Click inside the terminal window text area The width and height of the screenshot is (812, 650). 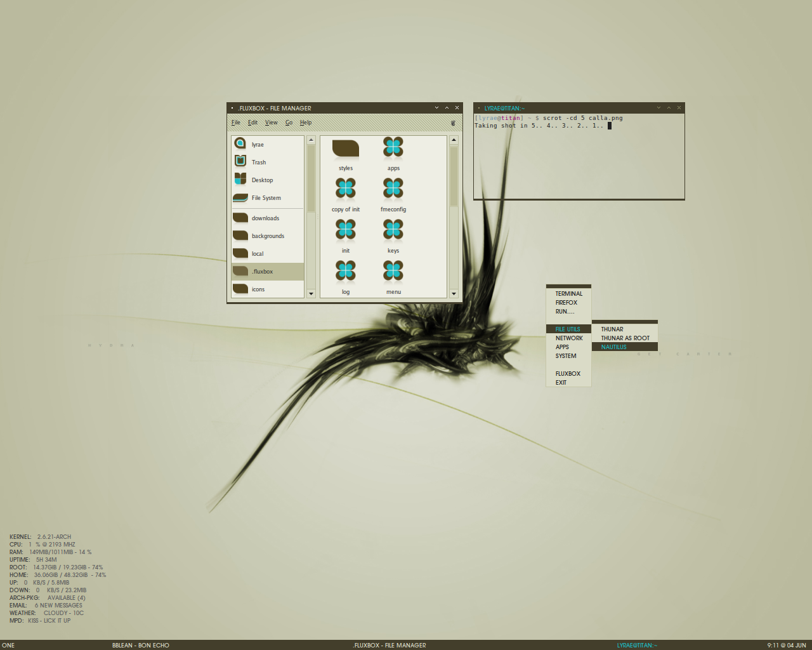tap(579, 156)
